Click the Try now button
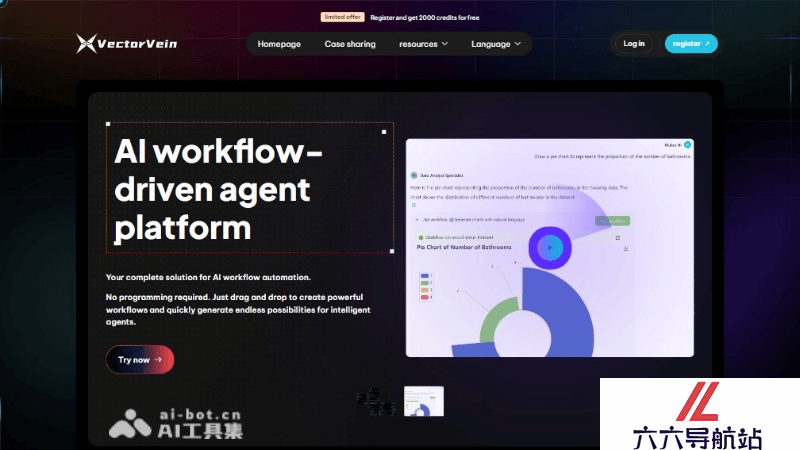This screenshot has height=450, width=800. (x=140, y=360)
